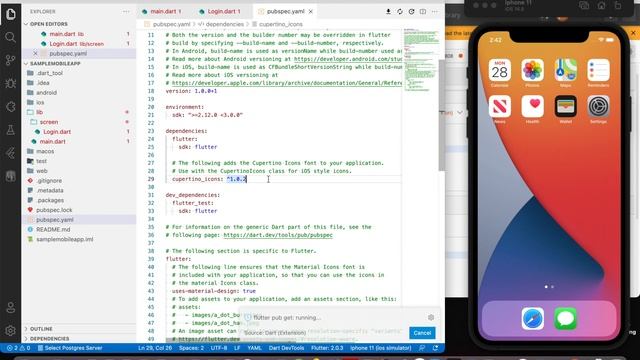
Task: Open Wallet app on iPhone simulator
Action: tap(565, 107)
